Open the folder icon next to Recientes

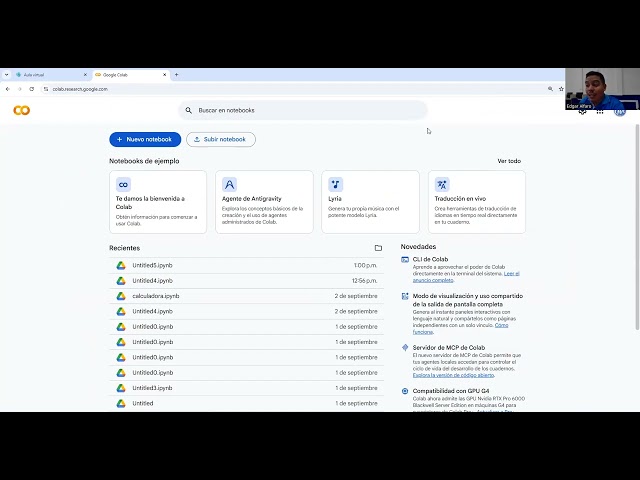[x=378, y=248]
